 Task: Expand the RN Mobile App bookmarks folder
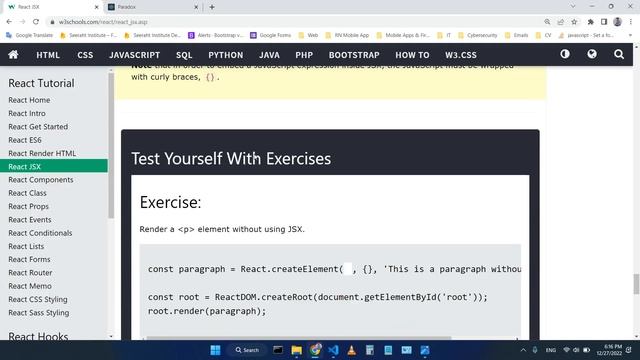[x=347, y=35]
